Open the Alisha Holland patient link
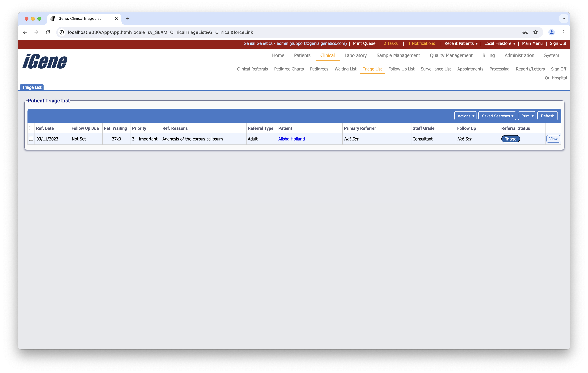588x373 pixels. tap(291, 139)
